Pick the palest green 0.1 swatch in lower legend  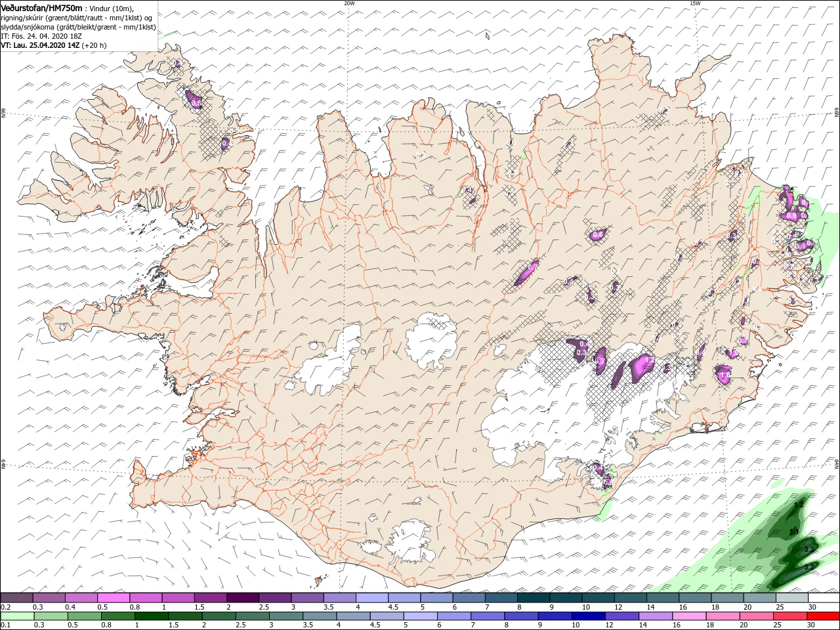[17, 616]
